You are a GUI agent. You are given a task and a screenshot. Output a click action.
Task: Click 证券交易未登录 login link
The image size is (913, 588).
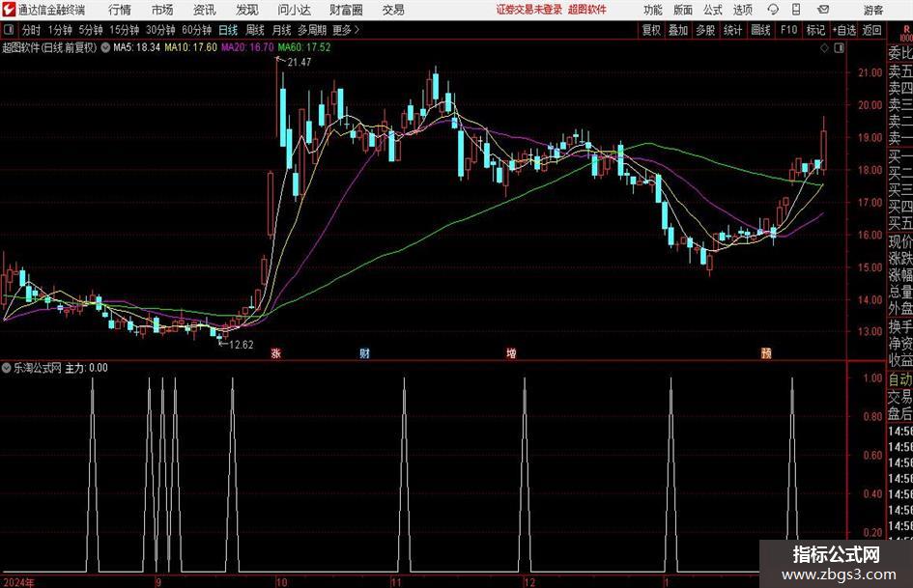point(529,10)
